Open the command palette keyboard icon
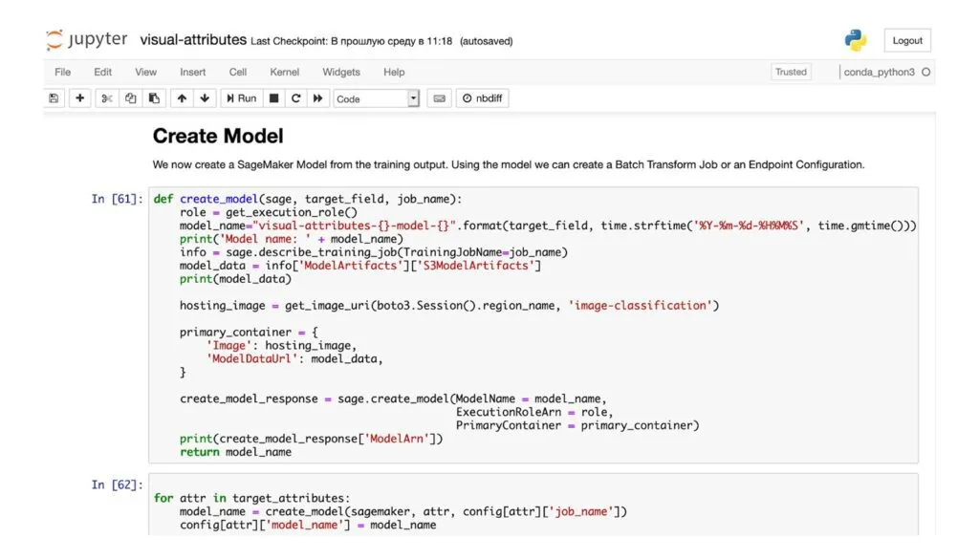The height and width of the screenshot is (560, 979). click(x=439, y=97)
